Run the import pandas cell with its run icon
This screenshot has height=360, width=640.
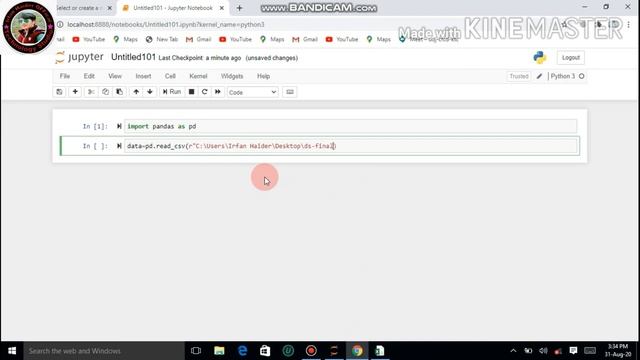coord(119,127)
